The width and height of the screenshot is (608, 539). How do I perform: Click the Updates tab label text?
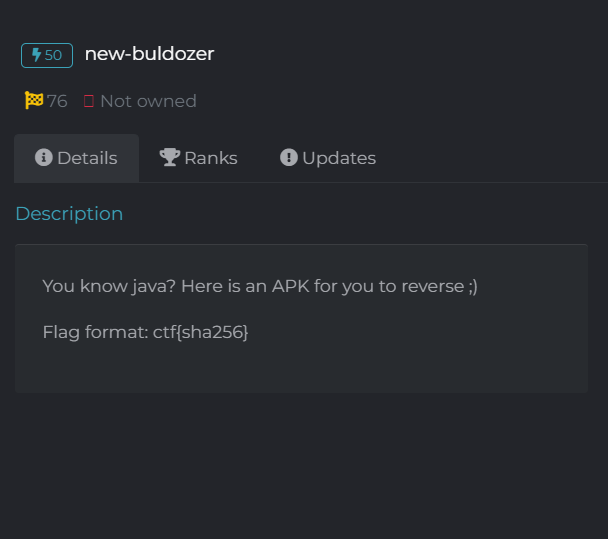[x=339, y=158]
